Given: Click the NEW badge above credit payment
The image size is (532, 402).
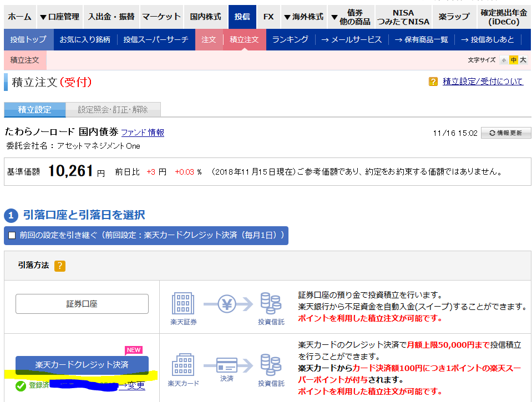Looking at the screenshot, I should (x=134, y=350).
